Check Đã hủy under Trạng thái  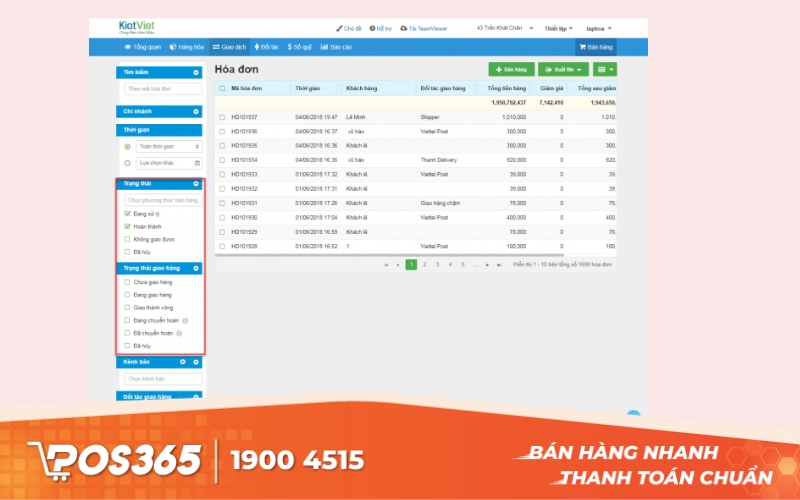(x=128, y=252)
